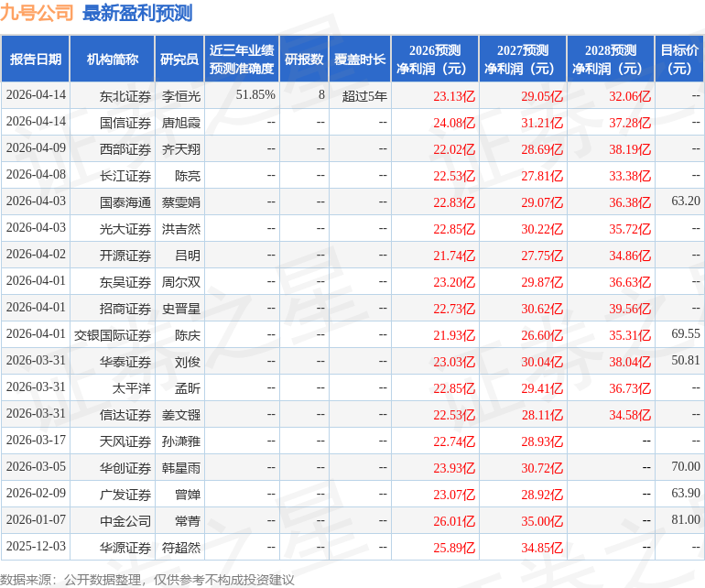Select the 51.85% accuracy value

pyautogui.click(x=255, y=94)
